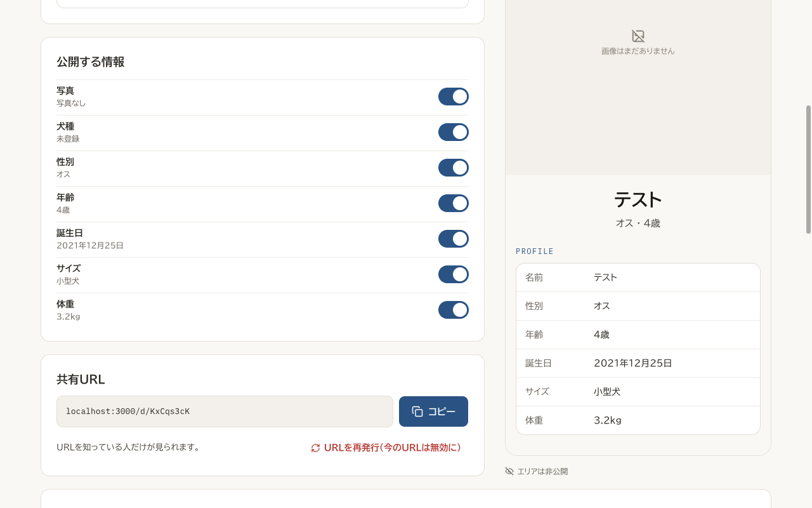Click the shared URL field localhost:3000/d/KxCqs3cK
Image resolution: width=812 pixels, height=508 pixels.
[x=225, y=411]
